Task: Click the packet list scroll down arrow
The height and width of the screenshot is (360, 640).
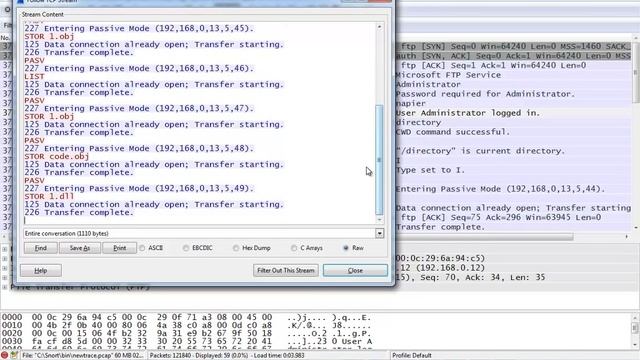Action: [x=635, y=228]
